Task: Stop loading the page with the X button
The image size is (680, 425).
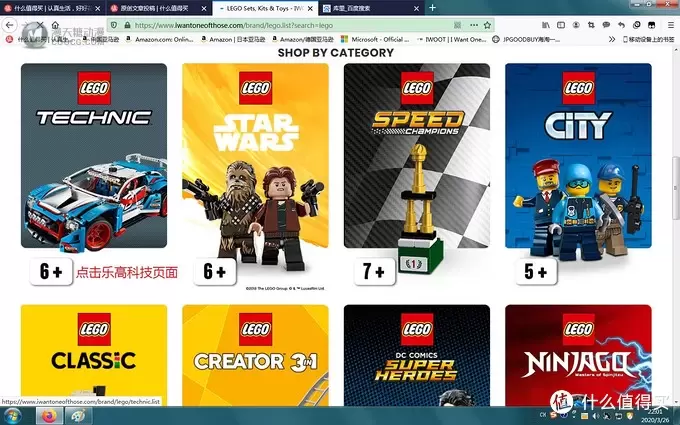Action: click(40, 25)
